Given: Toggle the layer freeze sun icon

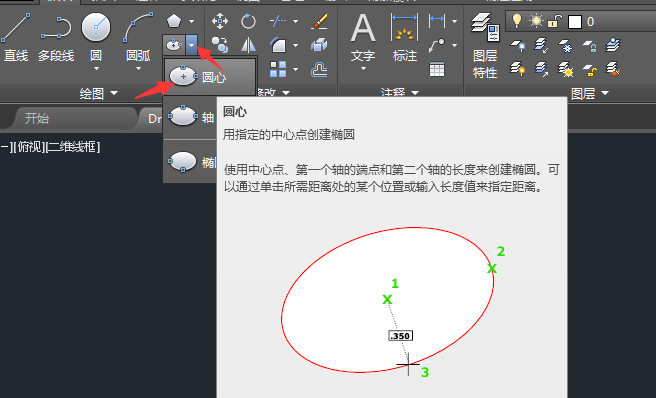Looking at the screenshot, I should click(536, 21).
